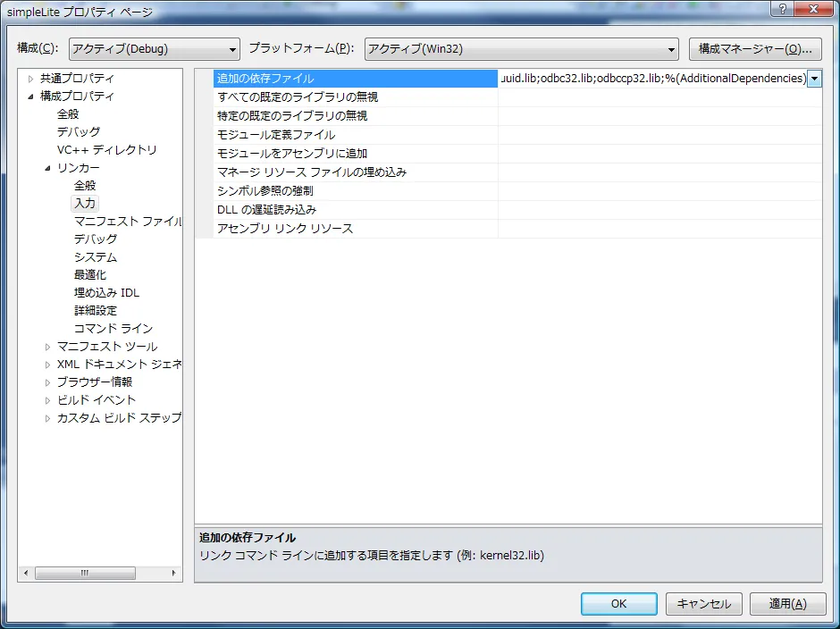Collapse the リンカー tree node
The image size is (840, 629).
point(47,168)
